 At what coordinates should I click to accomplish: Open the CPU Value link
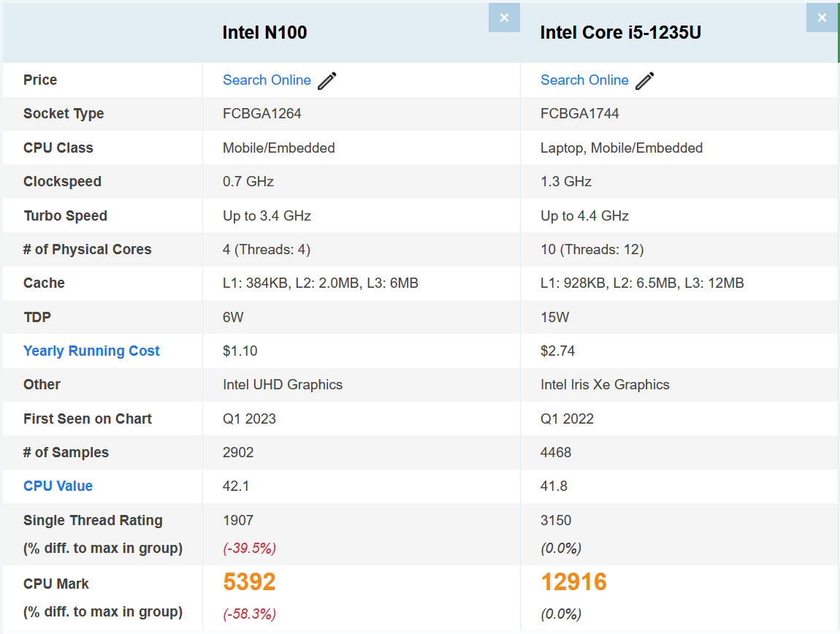58,486
